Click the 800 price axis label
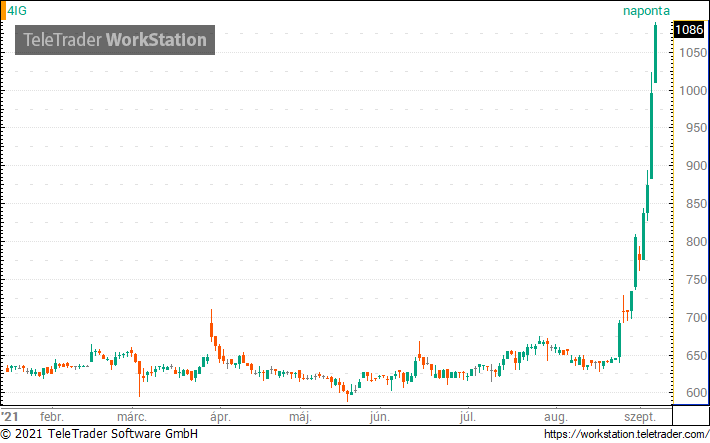Screen dimensions: 710x443 coord(696,242)
